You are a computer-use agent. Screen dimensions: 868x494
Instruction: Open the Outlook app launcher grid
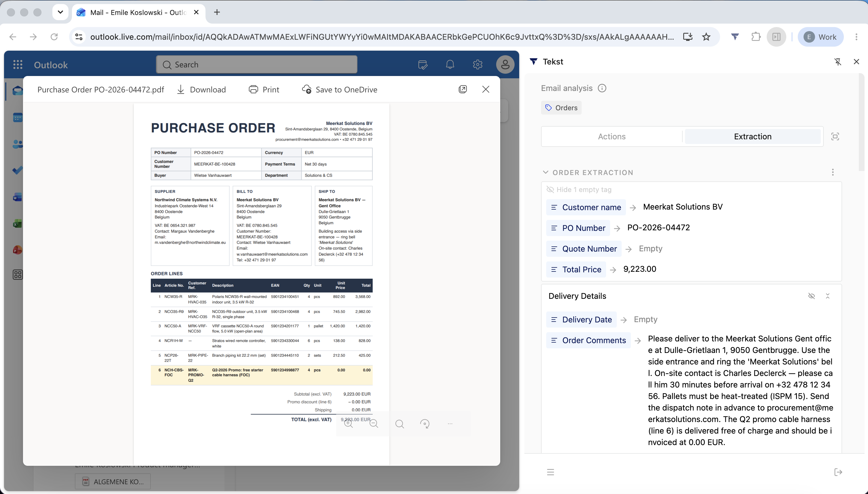[x=18, y=64]
